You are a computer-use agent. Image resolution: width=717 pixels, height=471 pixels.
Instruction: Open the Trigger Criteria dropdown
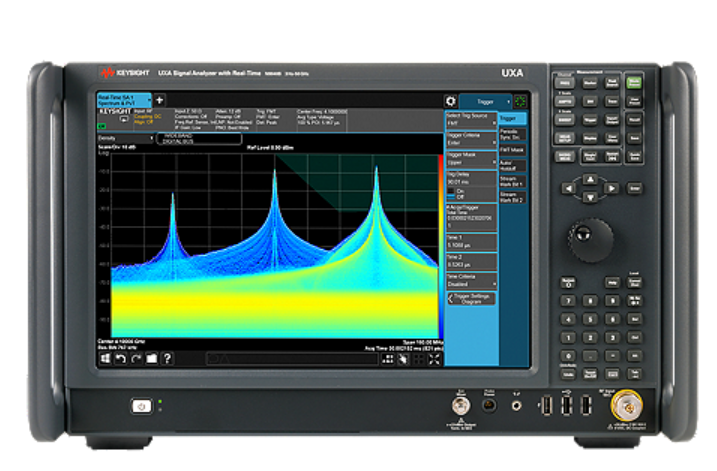pyautogui.click(x=471, y=139)
